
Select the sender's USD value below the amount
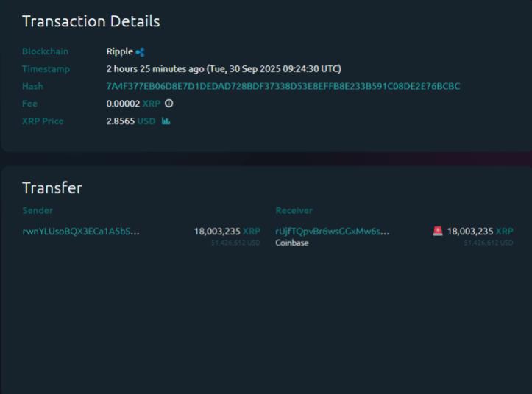(x=235, y=243)
